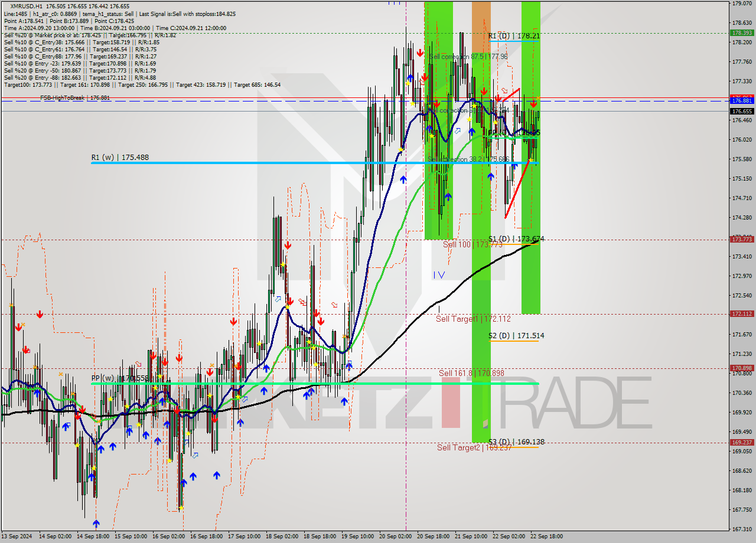Click the 17 Sep 10:00 time label
Image resolution: width=756 pixels, height=543 pixels.
coord(245,537)
